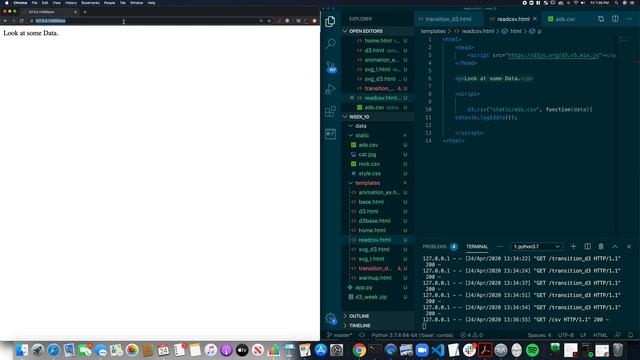The image size is (640, 360).
Task: Change language mode via HTML in status bar
Action: coord(600,335)
